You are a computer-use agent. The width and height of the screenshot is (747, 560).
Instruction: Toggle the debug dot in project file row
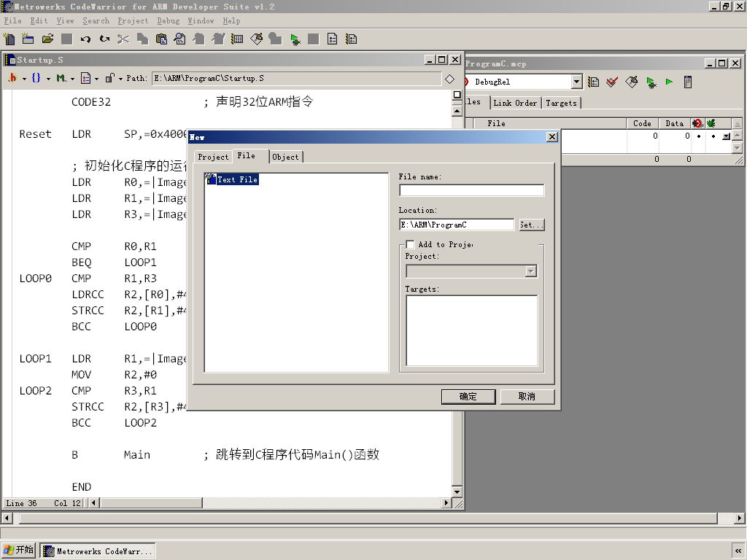click(x=713, y=136)
